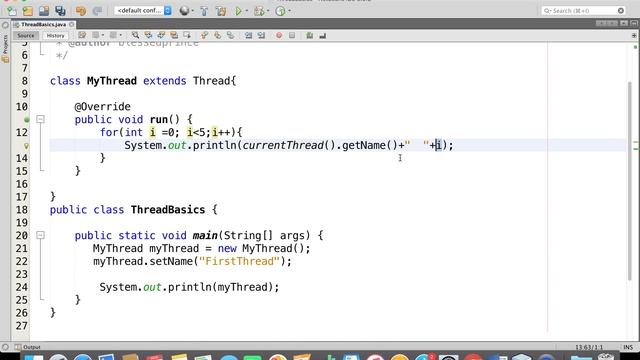640x360 pixels.
Task: Click the split editor icon
Action: pos(634,36)
